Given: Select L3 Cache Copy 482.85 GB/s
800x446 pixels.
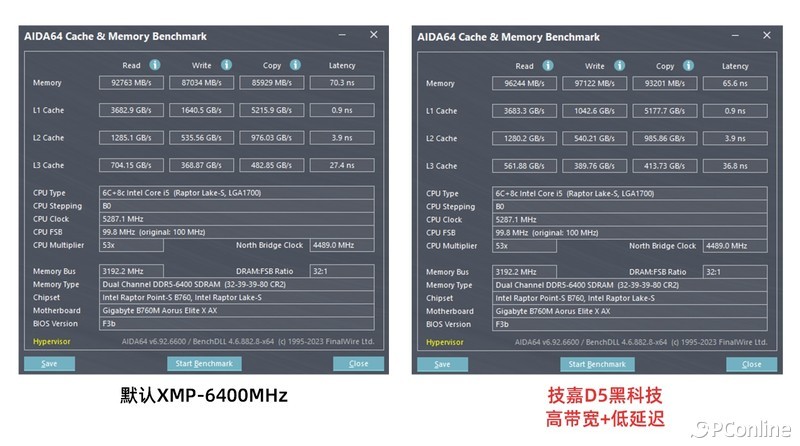Looking at the screenshot, I should 271,165.
